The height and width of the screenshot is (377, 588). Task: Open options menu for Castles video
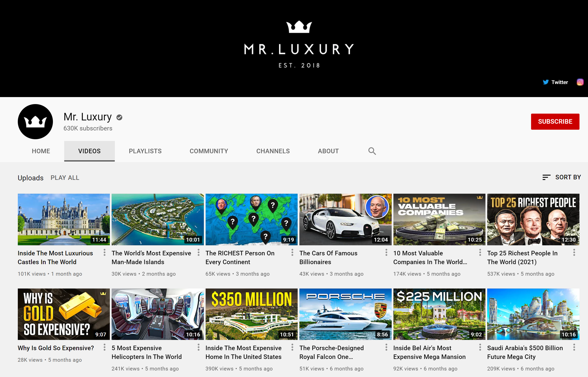point(105,253)
